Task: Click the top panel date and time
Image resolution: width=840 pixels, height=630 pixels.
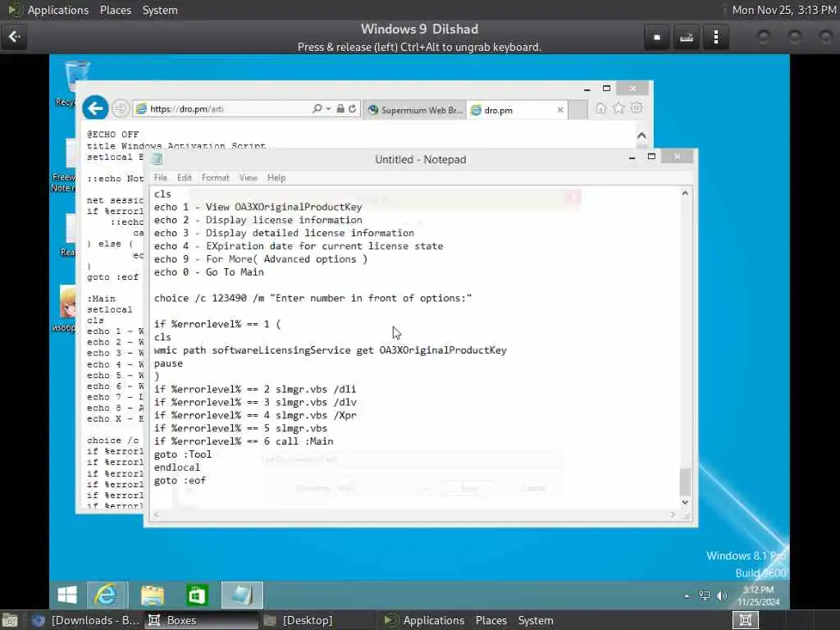Action: click(783, 10)
